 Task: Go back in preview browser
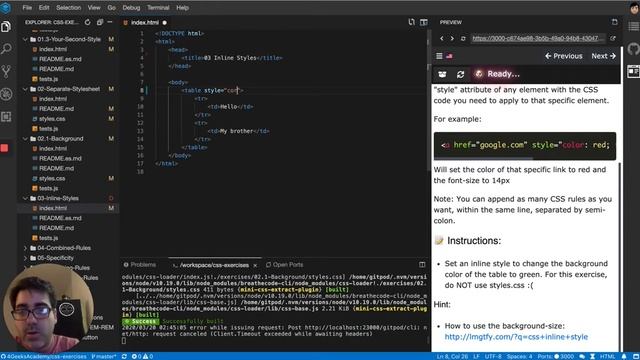[x=442, y=38]
